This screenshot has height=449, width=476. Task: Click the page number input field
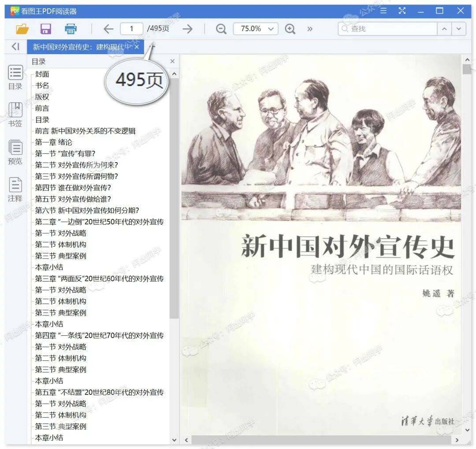pyautogui.click(x=131, y=28)
